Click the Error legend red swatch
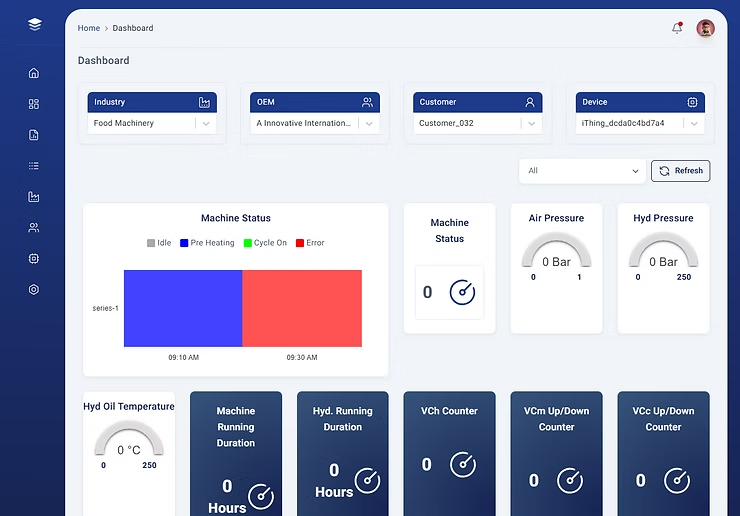 click(300, 243)
